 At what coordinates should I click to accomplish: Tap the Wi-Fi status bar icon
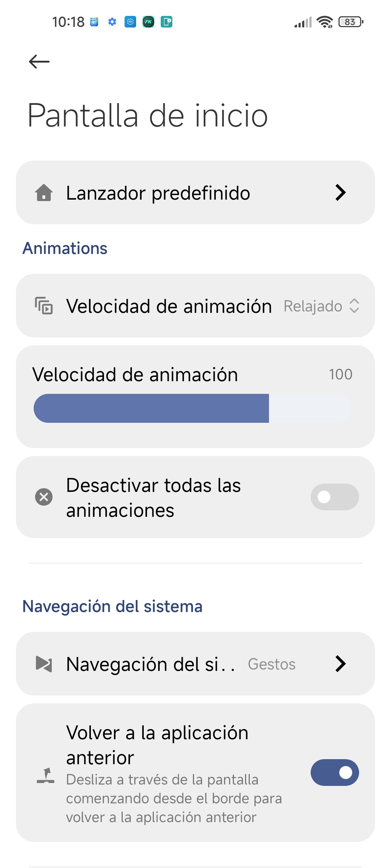pyautogui.click(x=325, y=22)
